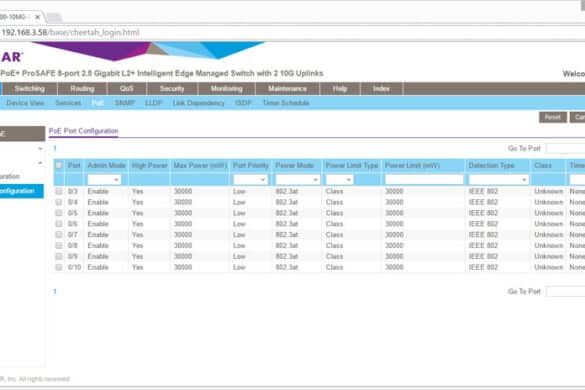Open the Detection Type dropdown
The height and width of the screenshot is (390, 585).
pos(498,180)
